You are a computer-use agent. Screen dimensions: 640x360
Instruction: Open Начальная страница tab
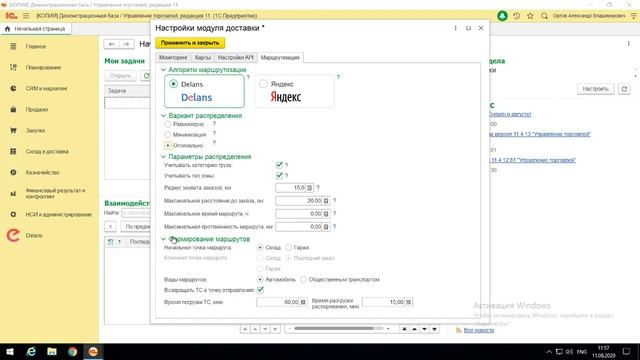[x=36, y=29]
